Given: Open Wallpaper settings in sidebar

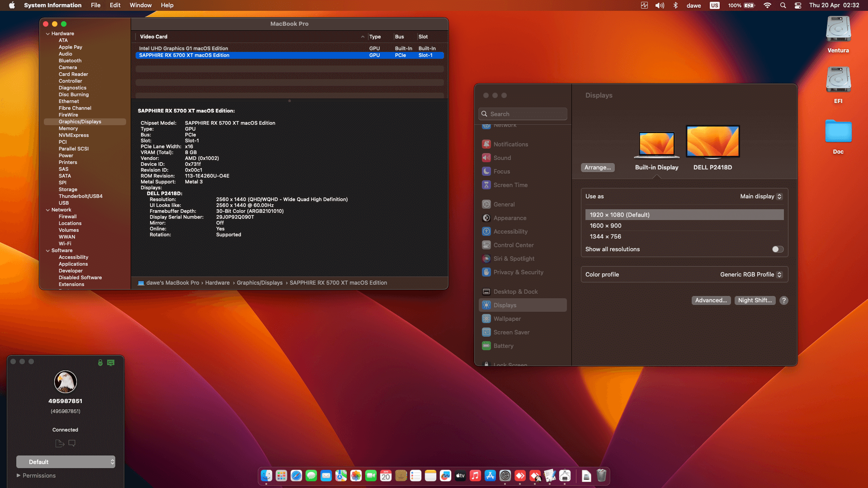Looking at the screenshot, I should tap(507, 319).
